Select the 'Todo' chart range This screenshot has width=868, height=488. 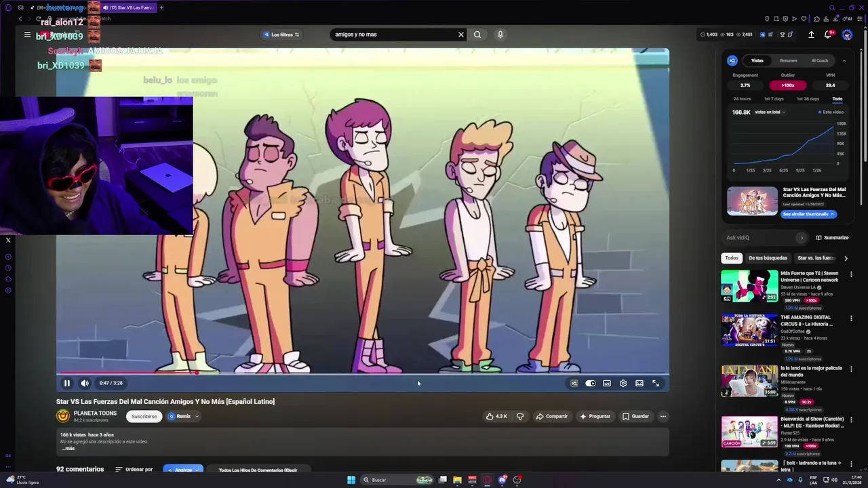(x=837, y=99)
